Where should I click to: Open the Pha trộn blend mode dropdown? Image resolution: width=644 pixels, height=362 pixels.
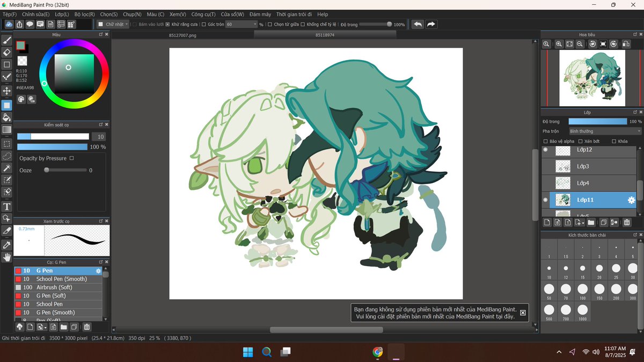[x=605, y=131]
